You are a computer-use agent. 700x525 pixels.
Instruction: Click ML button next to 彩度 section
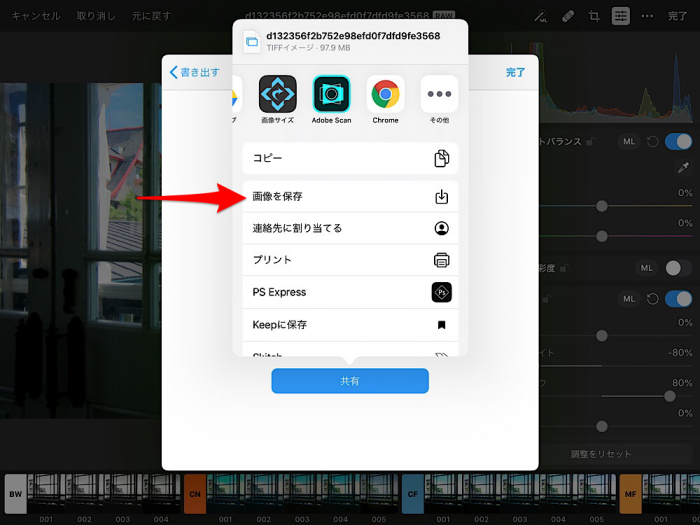coord(646,268)
